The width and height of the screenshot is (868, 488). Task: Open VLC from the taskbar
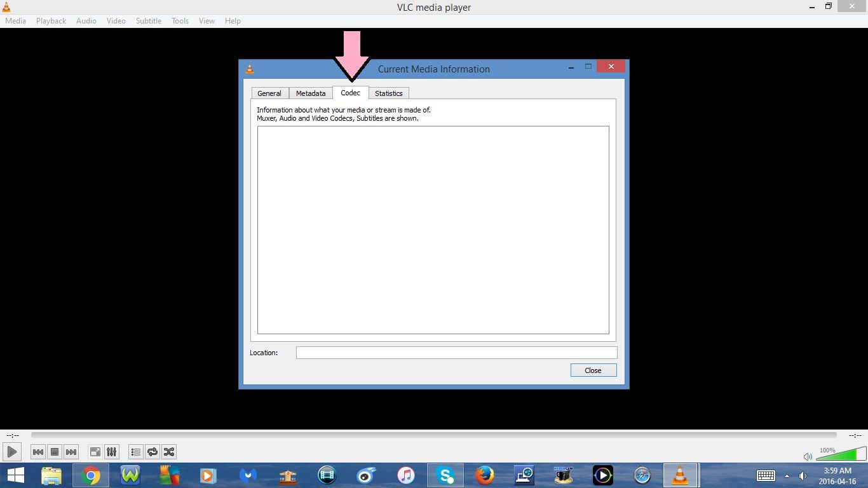click(681, 475)
